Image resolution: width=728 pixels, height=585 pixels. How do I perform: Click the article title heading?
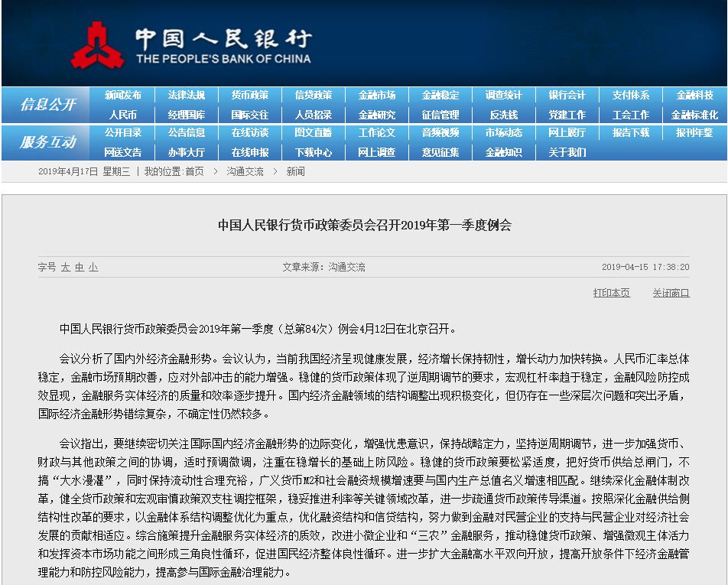click(365, 225)
